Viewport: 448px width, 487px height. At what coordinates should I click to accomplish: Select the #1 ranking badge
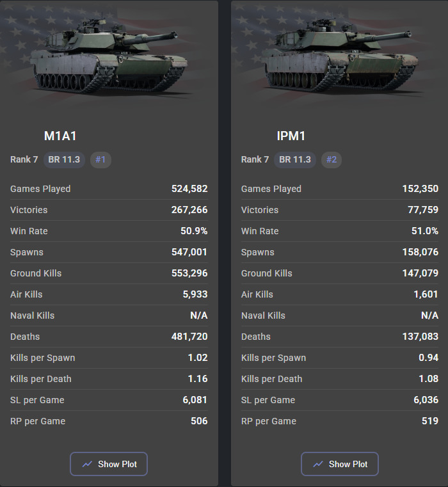tap(100, 159)
